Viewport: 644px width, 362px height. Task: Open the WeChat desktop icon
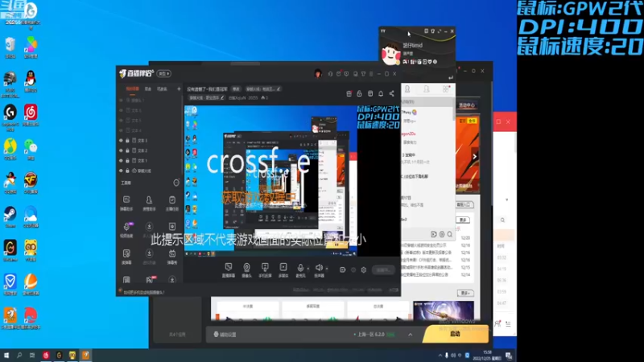[x=31, y=149]
